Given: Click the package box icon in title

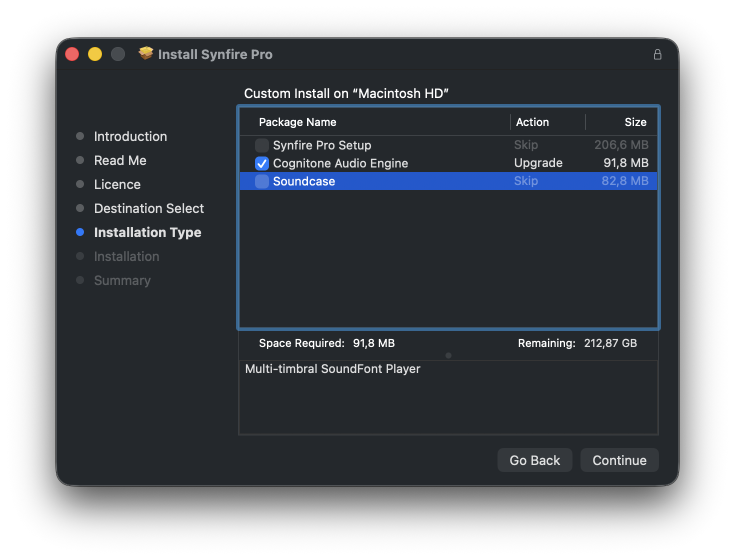Looking at the screenshot, I should [146, 53].
